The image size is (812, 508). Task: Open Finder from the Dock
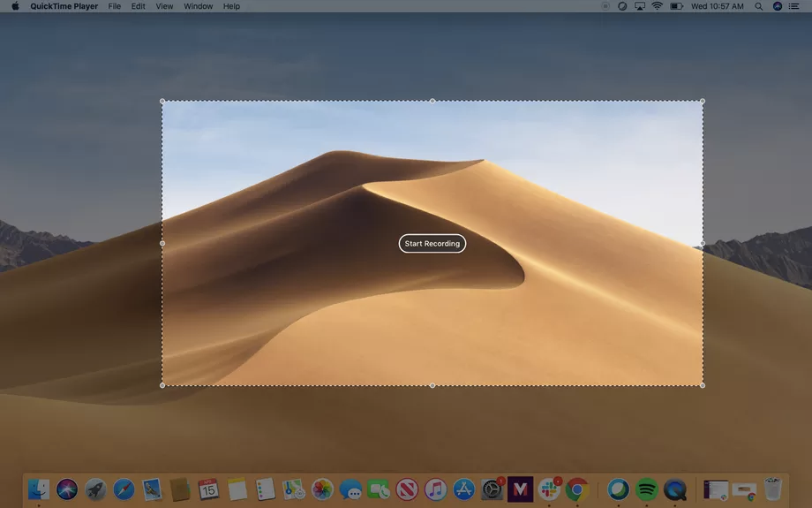click(x=38, y=489)
